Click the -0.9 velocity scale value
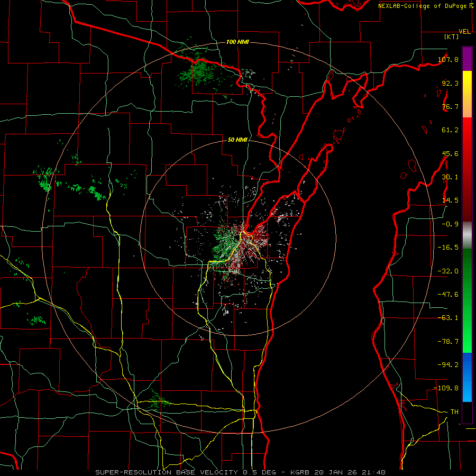This screenshot has height=476, width=476. [450, 224]
